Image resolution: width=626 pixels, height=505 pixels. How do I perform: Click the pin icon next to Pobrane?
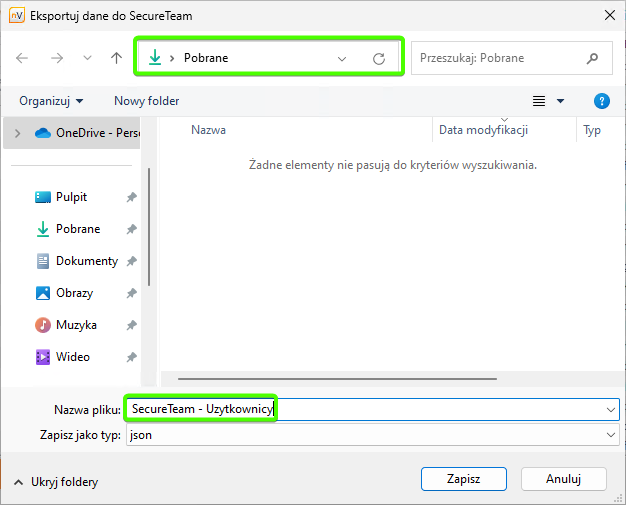tap(132, 229)
